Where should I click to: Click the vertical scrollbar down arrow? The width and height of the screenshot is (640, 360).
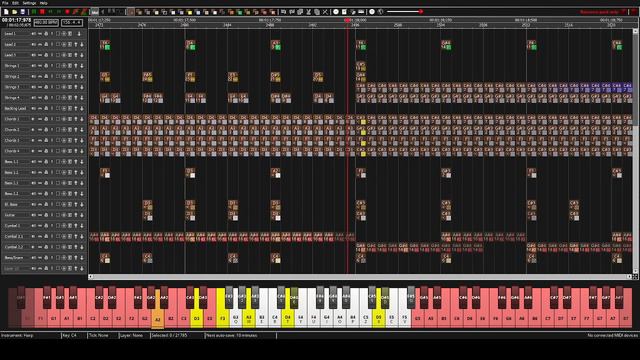(x=635, y=271)
